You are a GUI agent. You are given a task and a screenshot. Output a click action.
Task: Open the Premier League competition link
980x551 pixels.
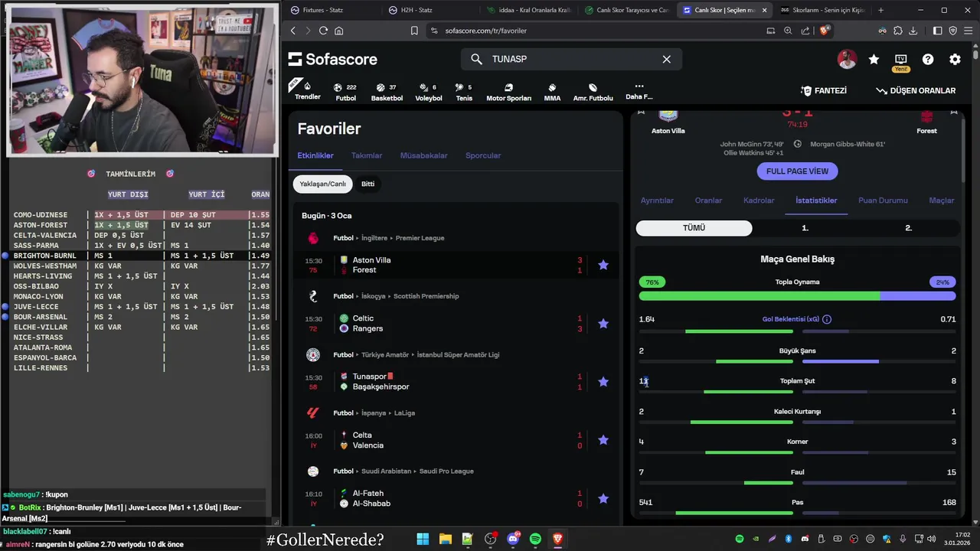click(x=420, y=238)
